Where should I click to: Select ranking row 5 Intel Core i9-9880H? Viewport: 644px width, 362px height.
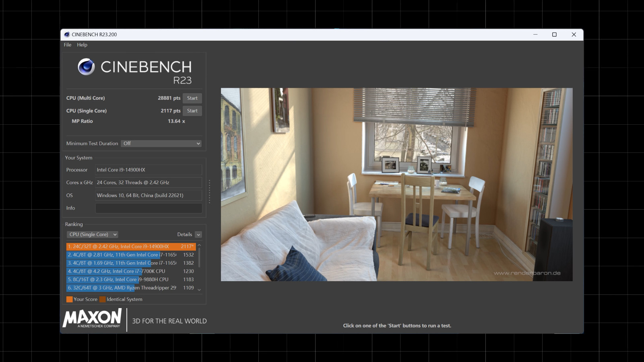[x=131, y=280]
